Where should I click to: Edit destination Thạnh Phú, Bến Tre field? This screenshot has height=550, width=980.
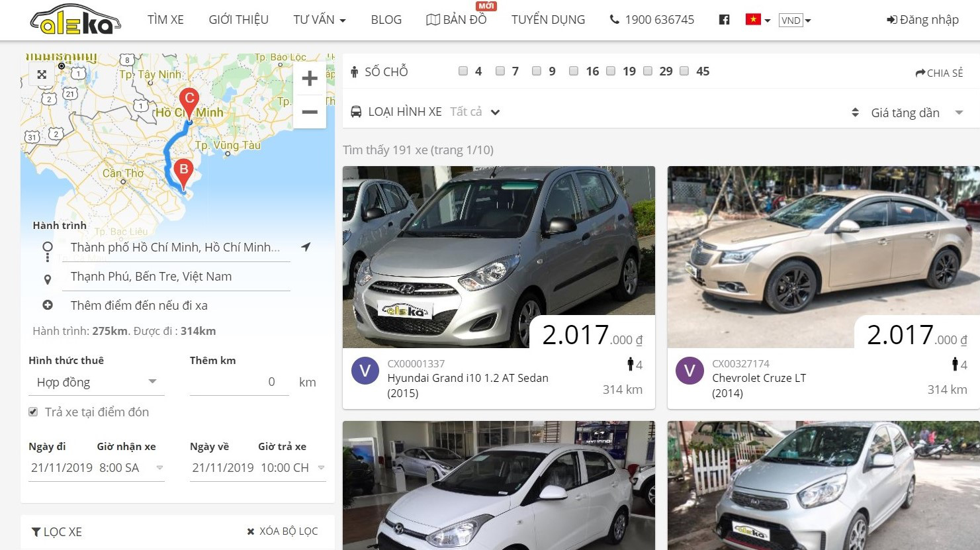click(x=175, y=277)
